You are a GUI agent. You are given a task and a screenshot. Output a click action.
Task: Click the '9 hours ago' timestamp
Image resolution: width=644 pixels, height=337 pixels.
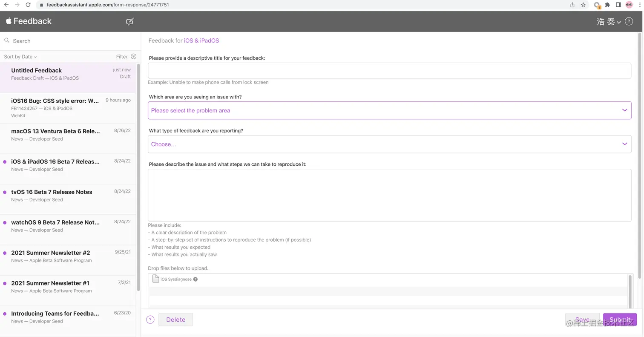(118, 100)
